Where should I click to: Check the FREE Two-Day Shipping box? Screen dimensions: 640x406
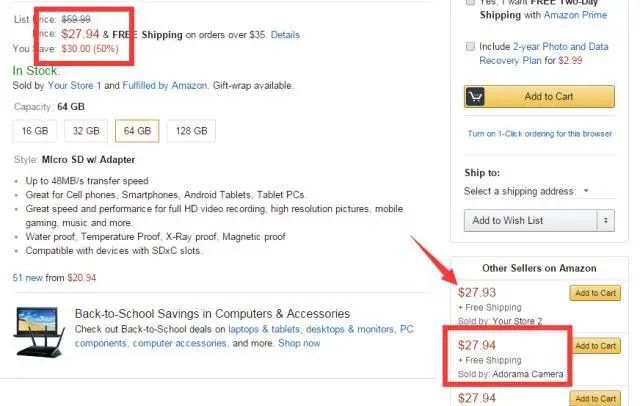pos(471,3)
